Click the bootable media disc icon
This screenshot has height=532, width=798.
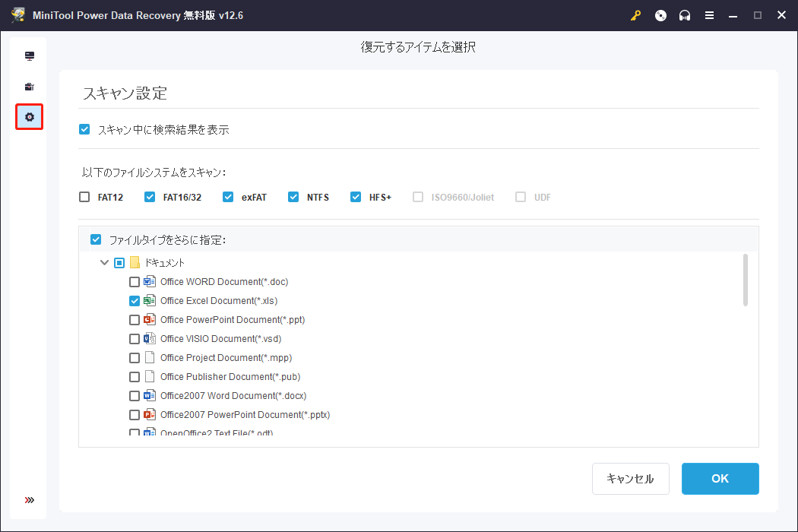pos(660,15)
